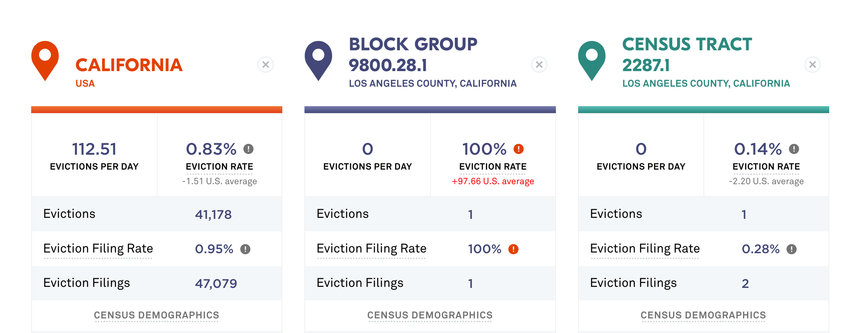Click the warning icon next to Block Group's 100% filing rate

[514, 249]
